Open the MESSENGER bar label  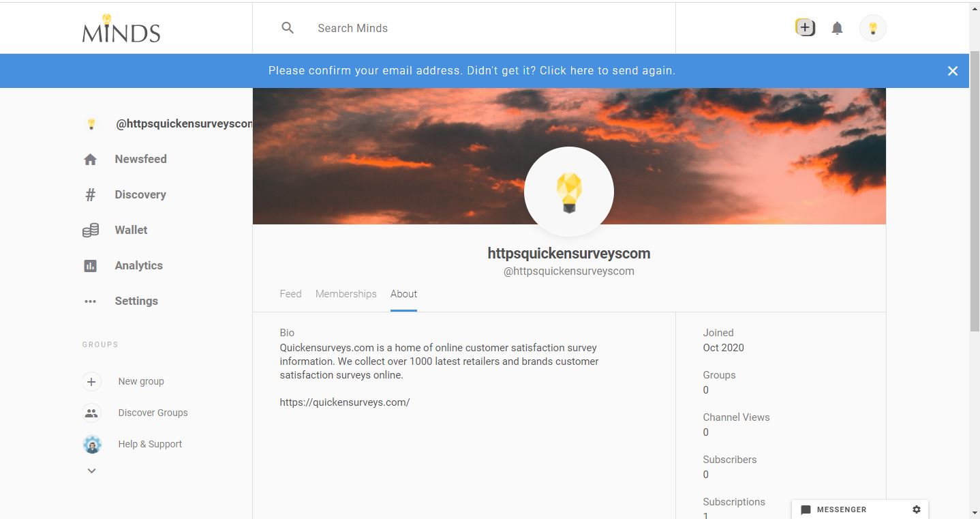(x=842, y=509)
